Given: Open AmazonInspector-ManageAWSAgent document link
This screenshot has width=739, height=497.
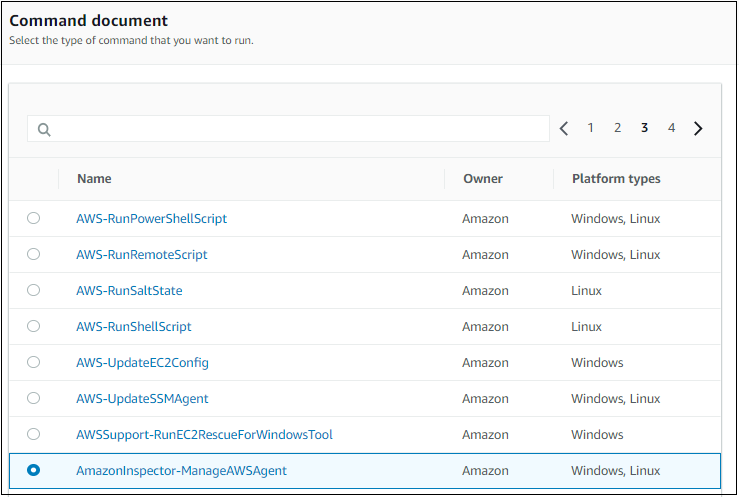Looking at the screenshot, I should [181, 471].
